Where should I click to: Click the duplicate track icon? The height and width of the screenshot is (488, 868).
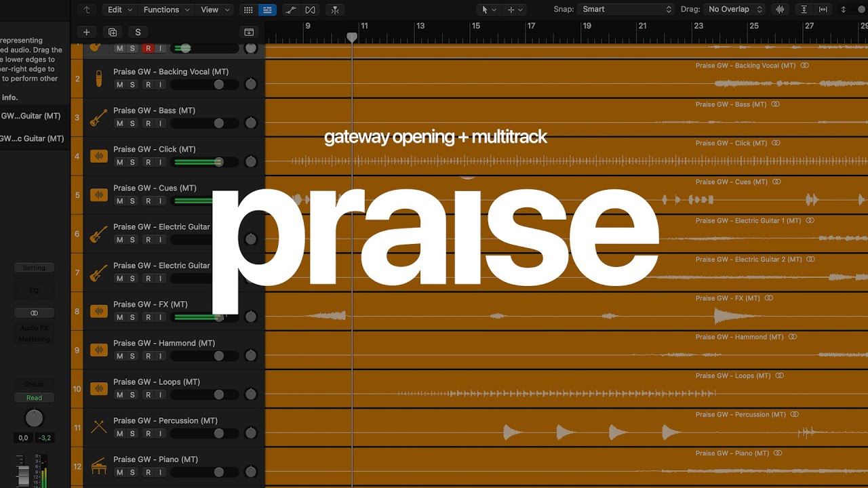[x=113, y=32]
